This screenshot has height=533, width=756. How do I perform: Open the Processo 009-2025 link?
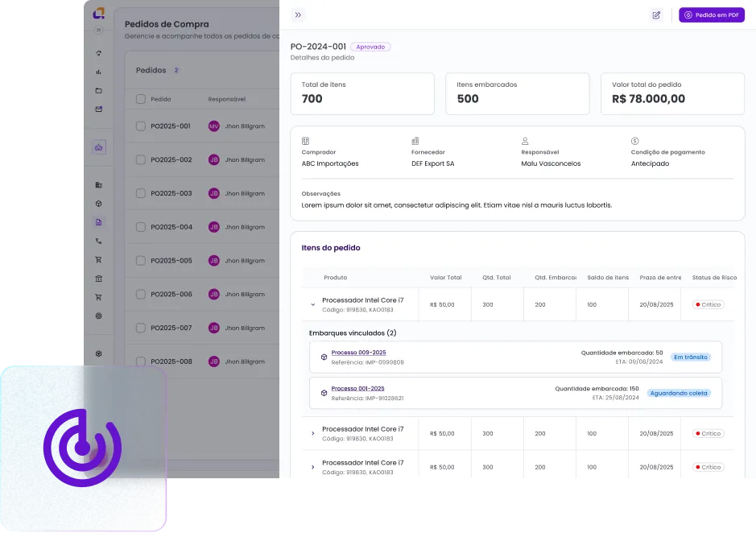click(359, 353)
